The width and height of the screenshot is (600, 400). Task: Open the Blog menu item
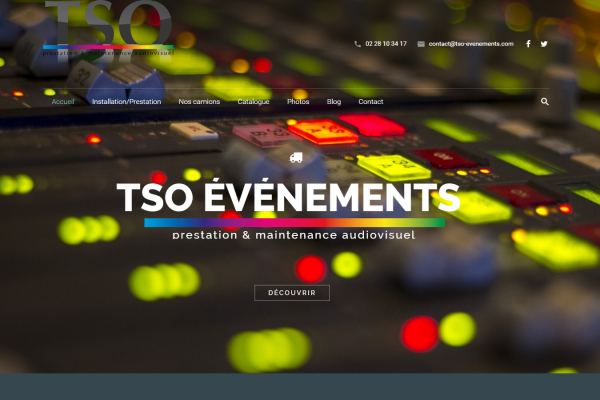point(334,102)
